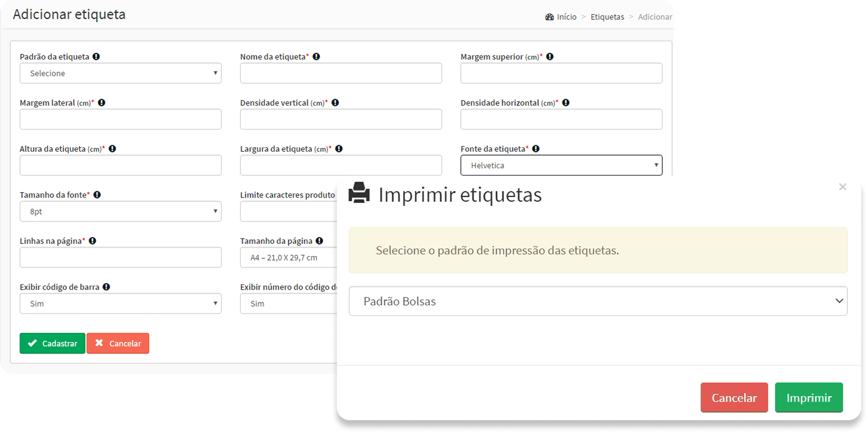Viewport: 868px width, 433px height.
Task: Click info icon beside Margem lateral
Action: (102, 103)
